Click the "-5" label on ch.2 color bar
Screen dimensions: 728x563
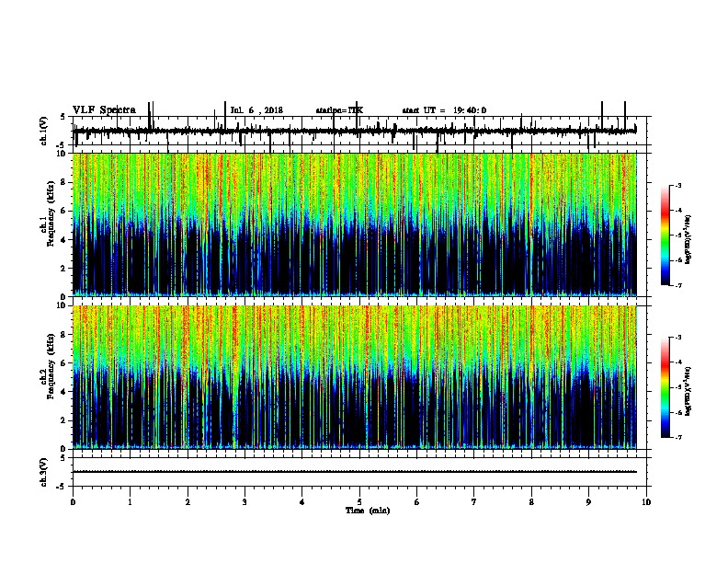(x=677, y=387)
